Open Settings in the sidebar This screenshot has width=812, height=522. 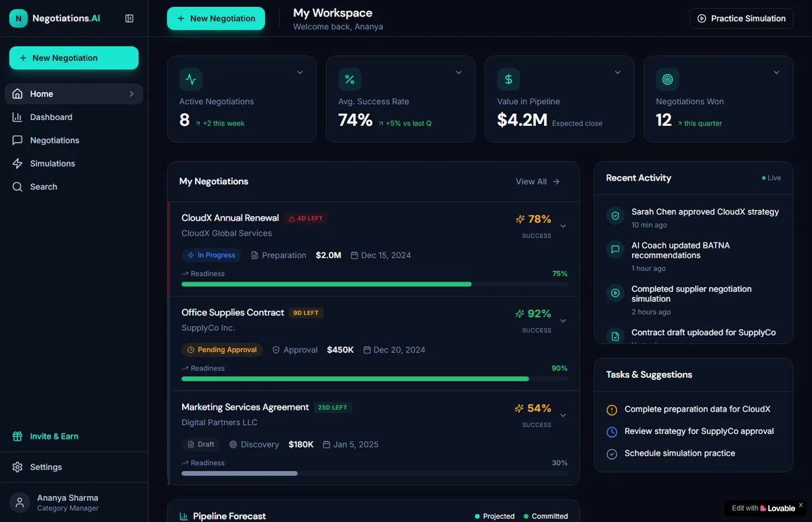click(74, 467)
